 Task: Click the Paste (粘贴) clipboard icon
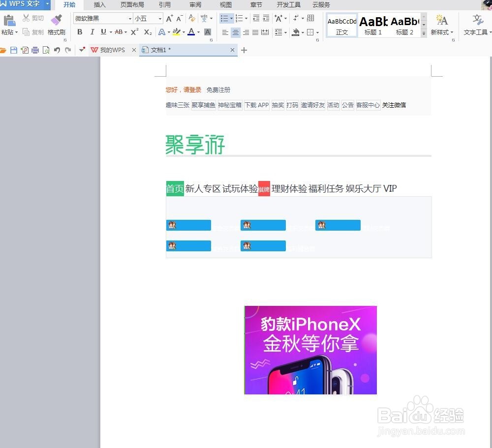9,20
